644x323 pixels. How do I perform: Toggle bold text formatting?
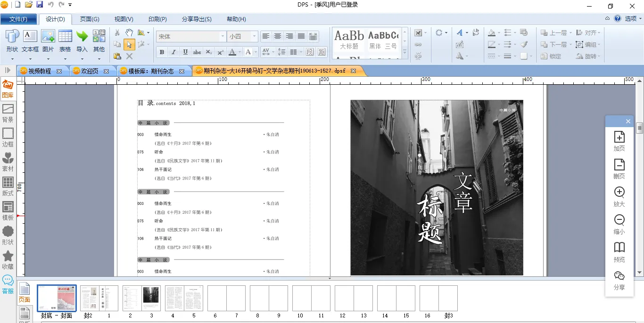pos(162,52)
